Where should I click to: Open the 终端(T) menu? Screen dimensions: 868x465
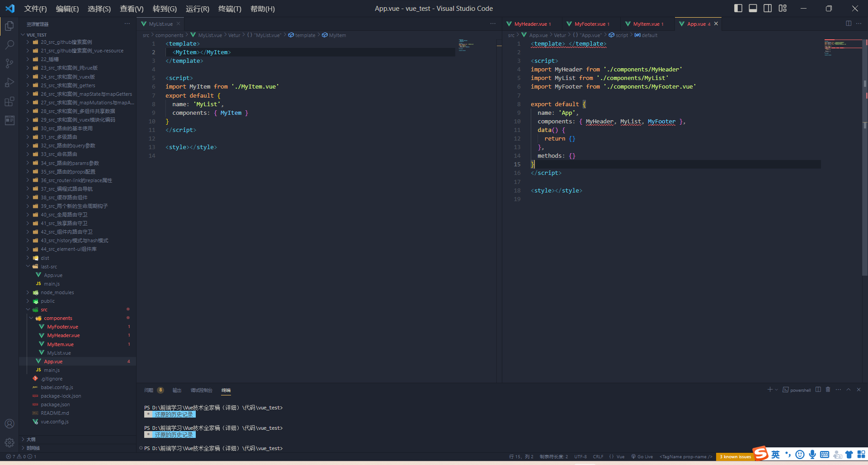[230, 9]
